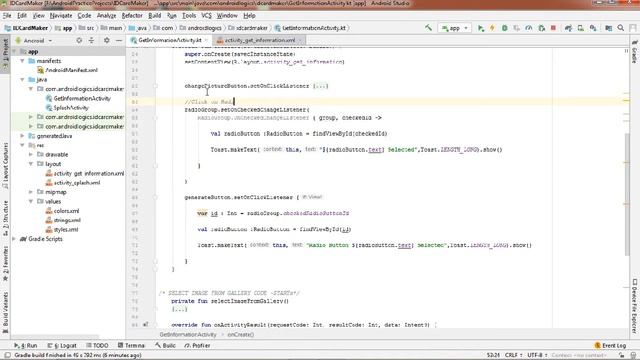Viewport: 640px width, 360px height.
Task: Select styles.xml in the project tree
Action: click(x=62, y=230)
